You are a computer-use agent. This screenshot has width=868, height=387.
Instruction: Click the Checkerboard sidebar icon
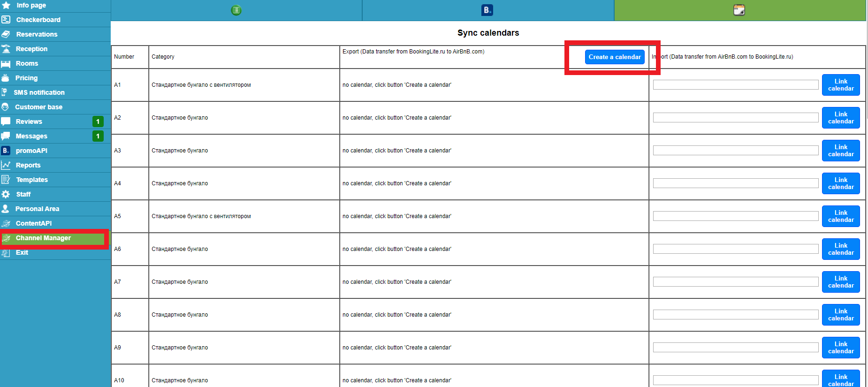6,20
